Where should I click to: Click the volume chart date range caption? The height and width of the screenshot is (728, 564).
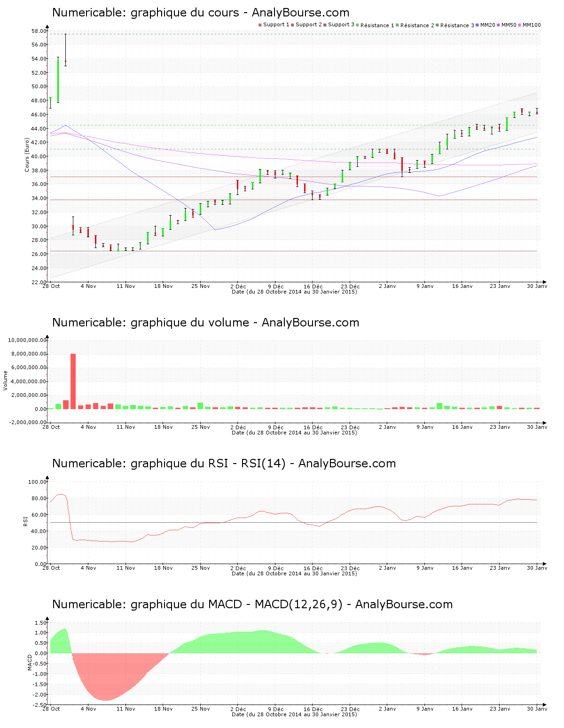[x=294, y=433]
